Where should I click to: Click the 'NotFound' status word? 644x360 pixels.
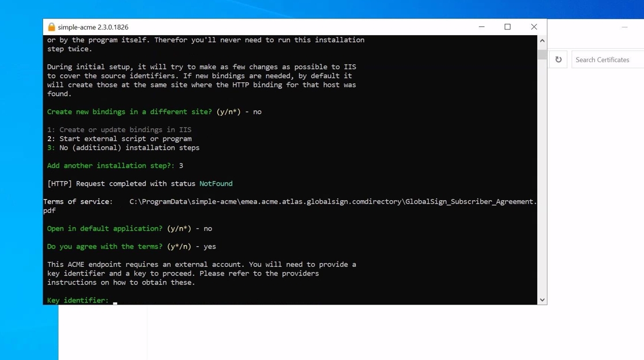pyautogui.click(x=216, y=183)
